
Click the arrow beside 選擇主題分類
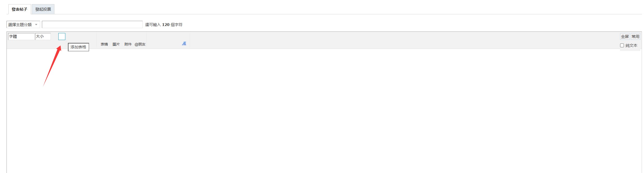(36, 25)
